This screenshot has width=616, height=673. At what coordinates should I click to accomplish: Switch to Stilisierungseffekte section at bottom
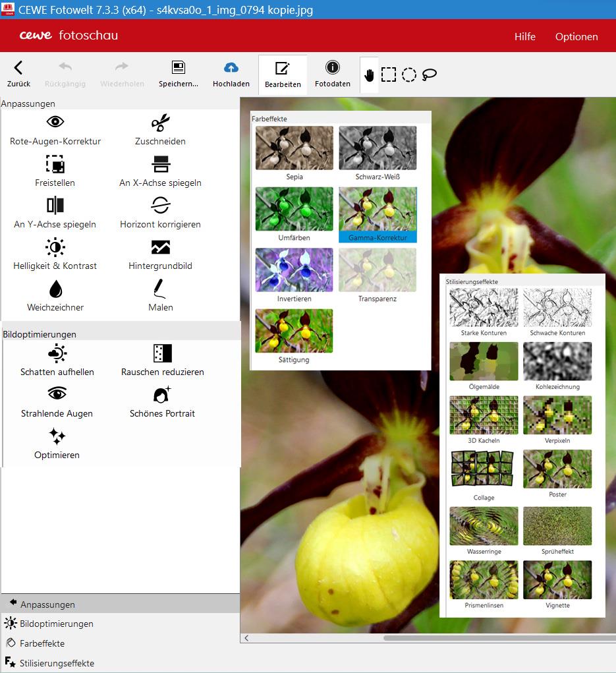pyautogui.click(x=120, y=662)
